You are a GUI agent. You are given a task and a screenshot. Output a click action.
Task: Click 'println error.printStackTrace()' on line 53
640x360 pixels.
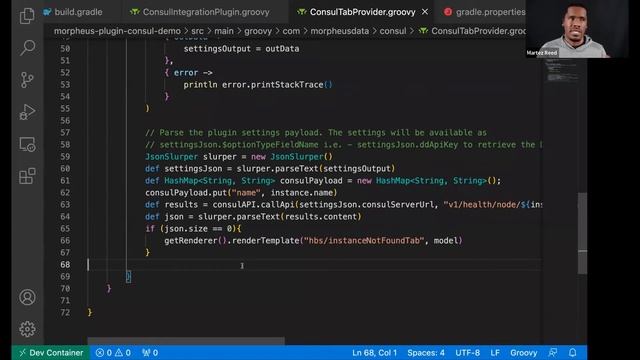click(x=258, y=84)
